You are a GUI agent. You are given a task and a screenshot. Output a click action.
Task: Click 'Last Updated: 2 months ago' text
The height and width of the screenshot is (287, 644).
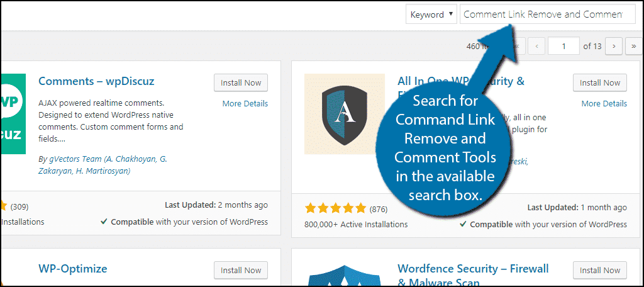(x=216, y=205)
